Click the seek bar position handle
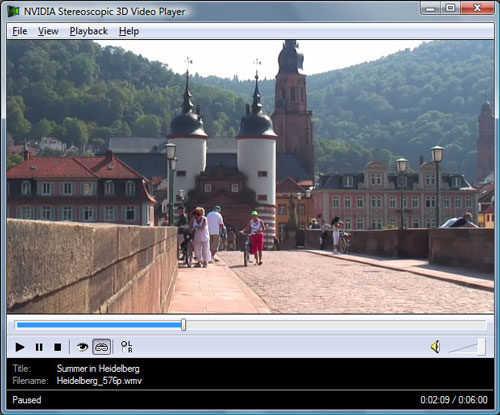The height and width of the screenshot is (415, 500). click(x=183, y=325)
